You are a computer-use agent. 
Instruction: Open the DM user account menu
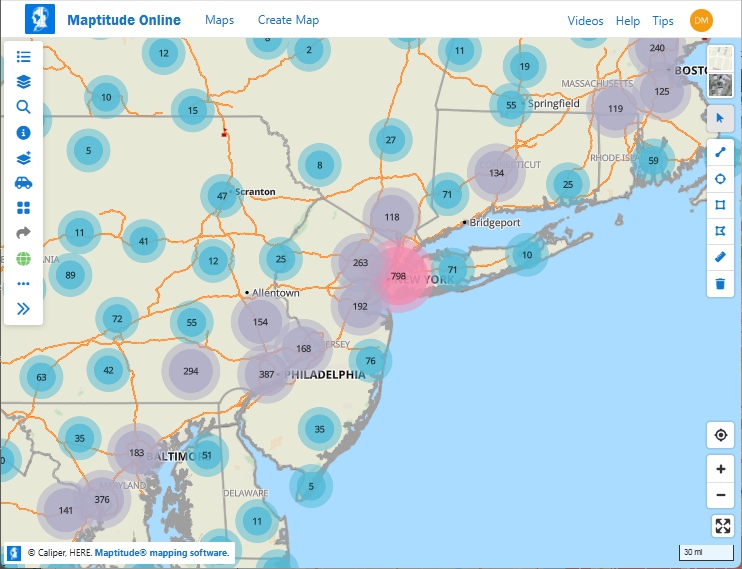tap(701, 20)
